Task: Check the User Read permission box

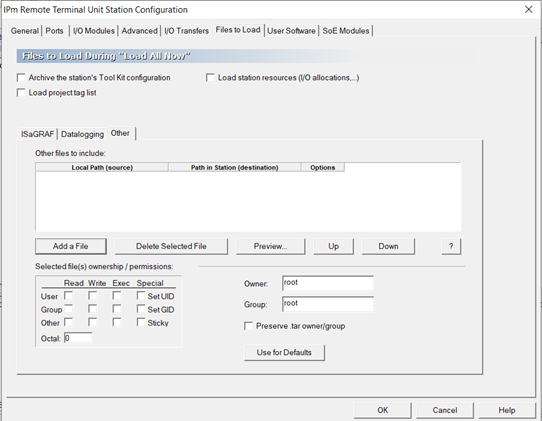Action: coord(68,296)
